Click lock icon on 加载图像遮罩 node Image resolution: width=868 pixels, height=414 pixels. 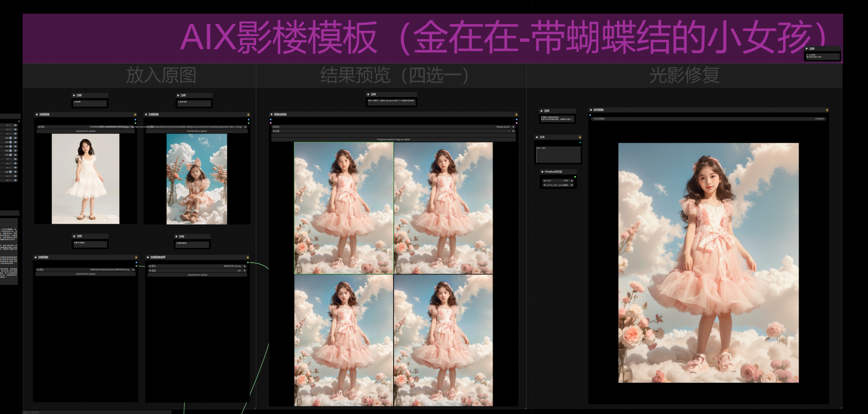pyautogui.click(x=248, y=257)
